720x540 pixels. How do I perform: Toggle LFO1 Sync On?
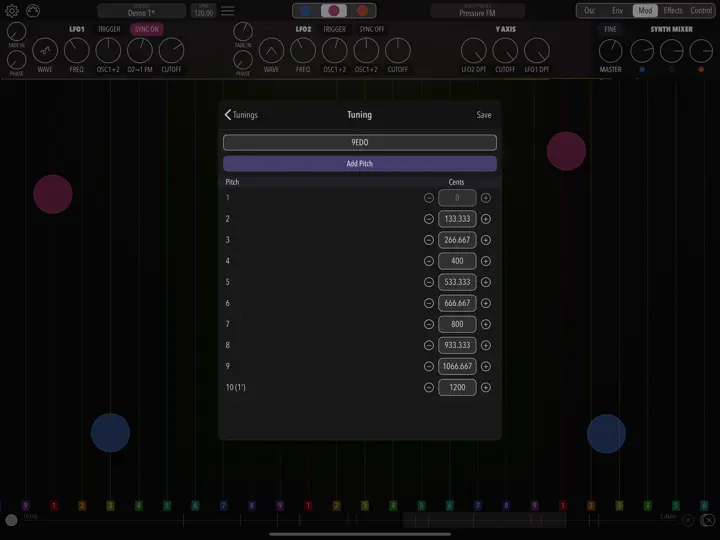pos(146,29)
